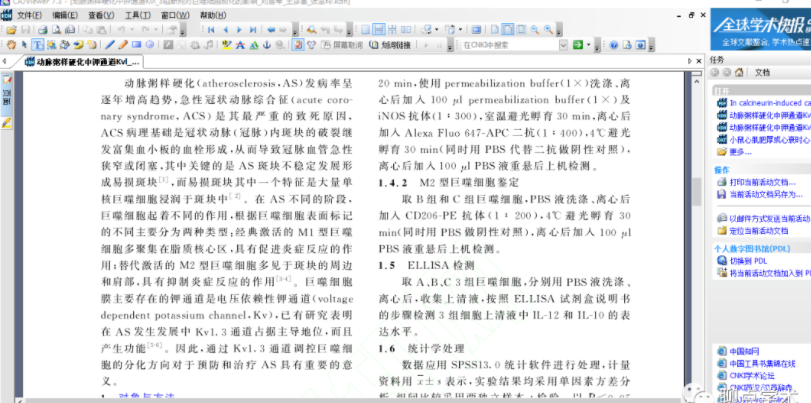The height and width of the screenshot is (403, 811).
Task: Go to the next page arrow
Action: point(239,30)
